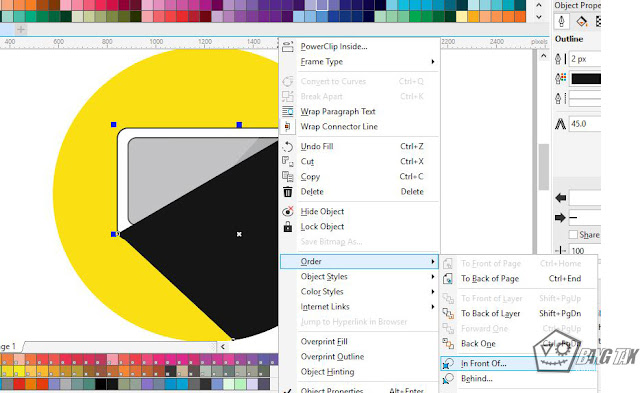Open Outline pen tab in Object Properties

click(x=562, y=21)
